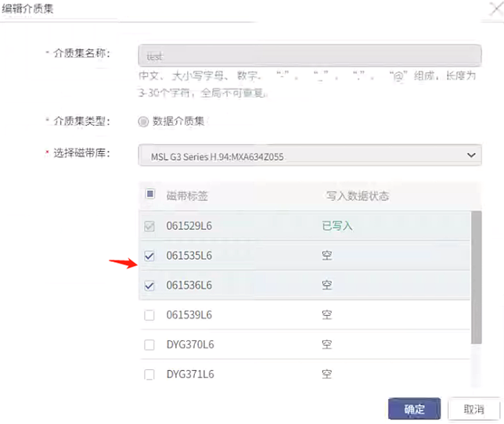Click the 写入数据状态 column header
504x424 pixels.
358,196
